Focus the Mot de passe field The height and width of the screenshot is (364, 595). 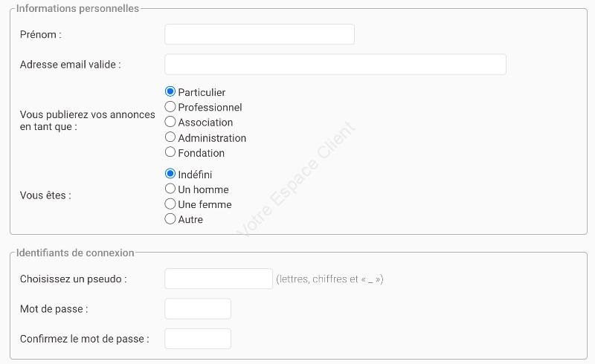click(x=198, y=308)
